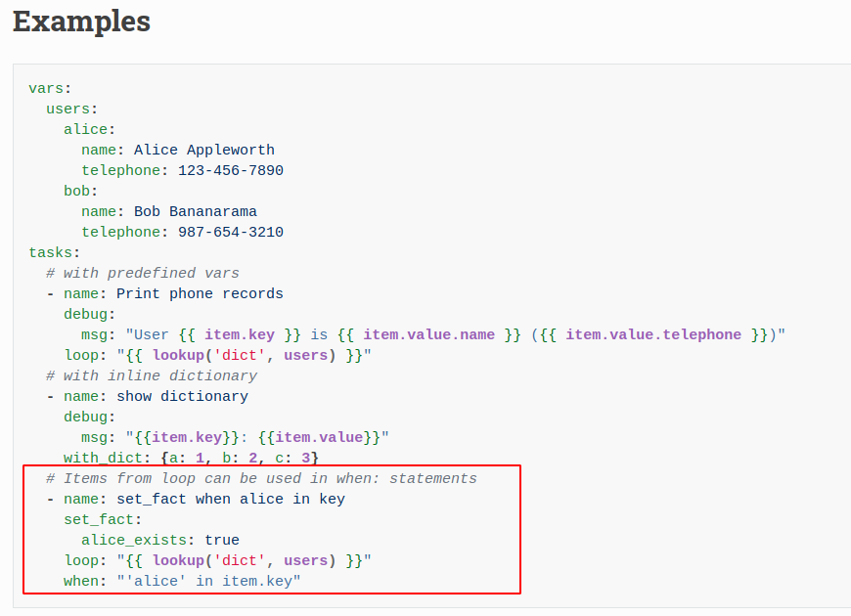Click the "with_dict: {a: 1, b: 2, c: 3}" line
This screenshot has height=616, width=851.
(x=191, y=458)
